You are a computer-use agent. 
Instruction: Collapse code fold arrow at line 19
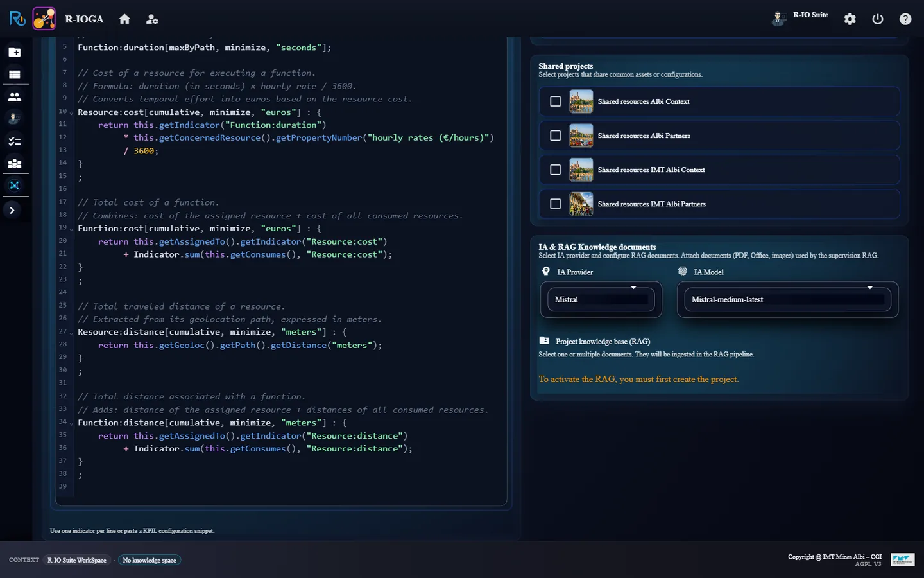71,230
